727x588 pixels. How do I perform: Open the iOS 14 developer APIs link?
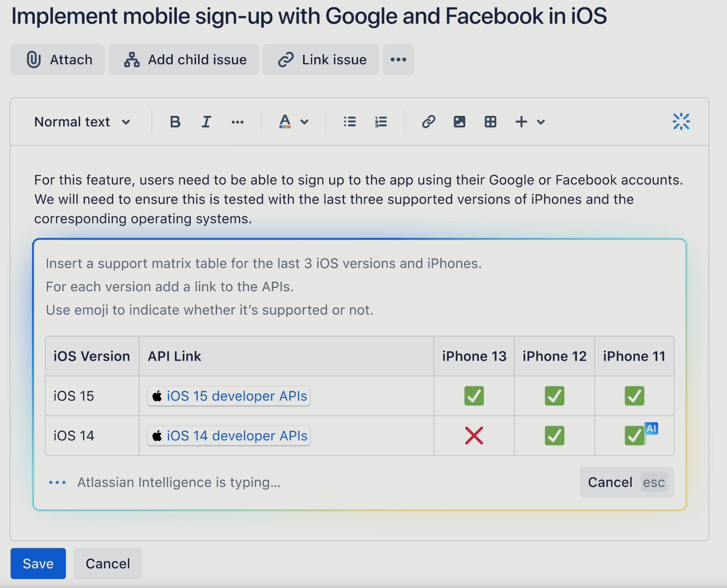coord(237,436)
